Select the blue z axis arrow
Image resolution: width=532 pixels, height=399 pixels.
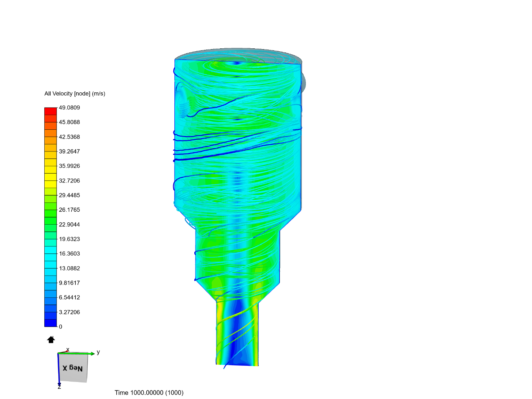tap(58, 369)
